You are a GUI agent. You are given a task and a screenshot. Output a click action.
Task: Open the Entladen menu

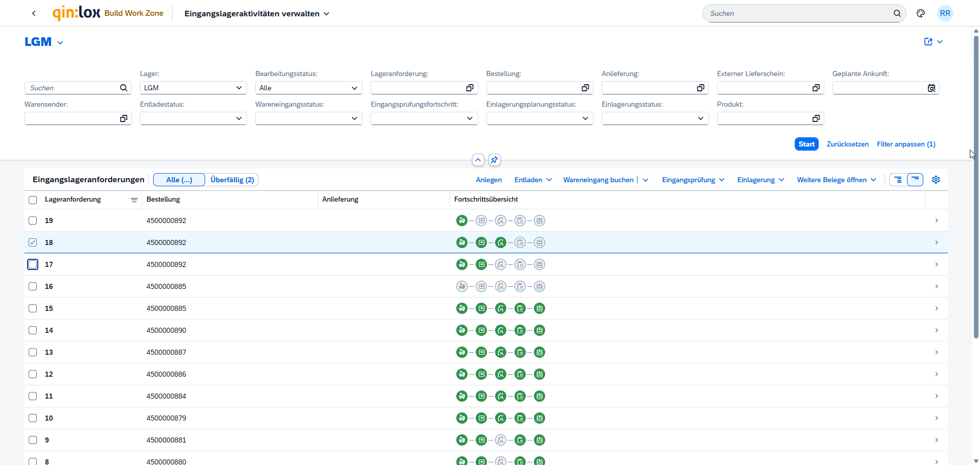pyautogui.click(x=533, y=180)
